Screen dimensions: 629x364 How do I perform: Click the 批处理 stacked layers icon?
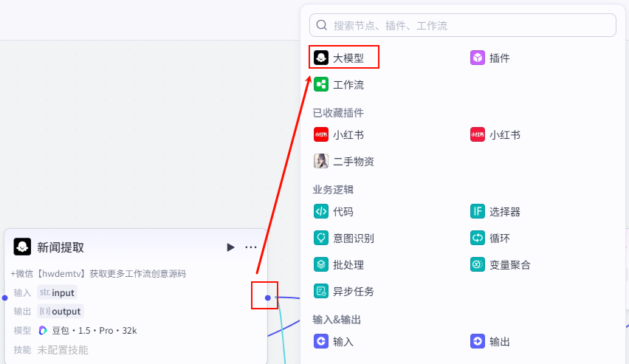coord(321,264)
